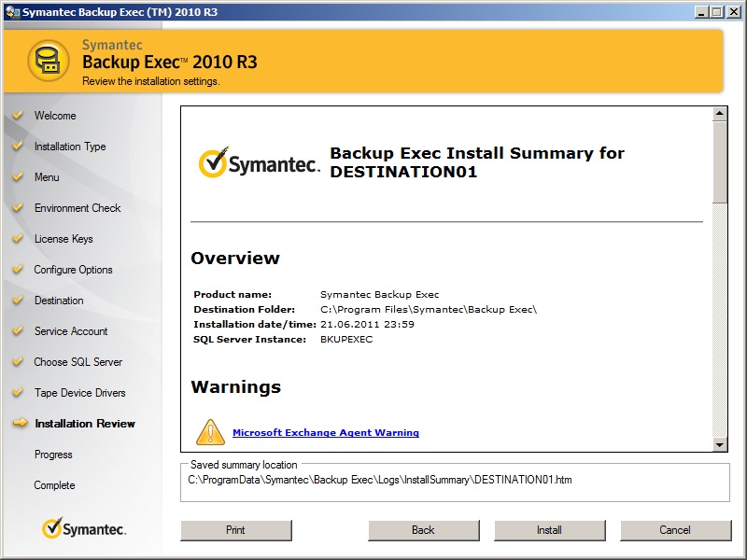The width and height of the screenshot is (747, 560).
Task: Click the Symantec logo at sidebar bottom
Action: pyautogui.click(x=84, y=529)
